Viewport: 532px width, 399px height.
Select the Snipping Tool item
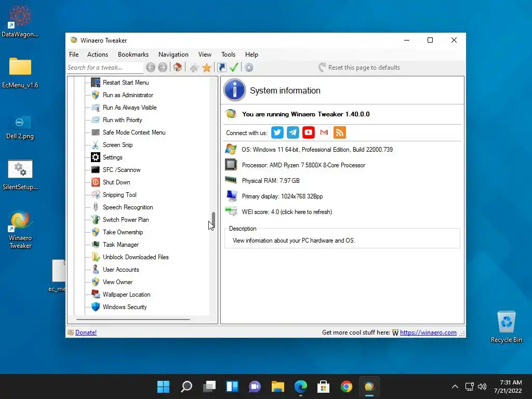pyautogui.click(x=119, y=195)
